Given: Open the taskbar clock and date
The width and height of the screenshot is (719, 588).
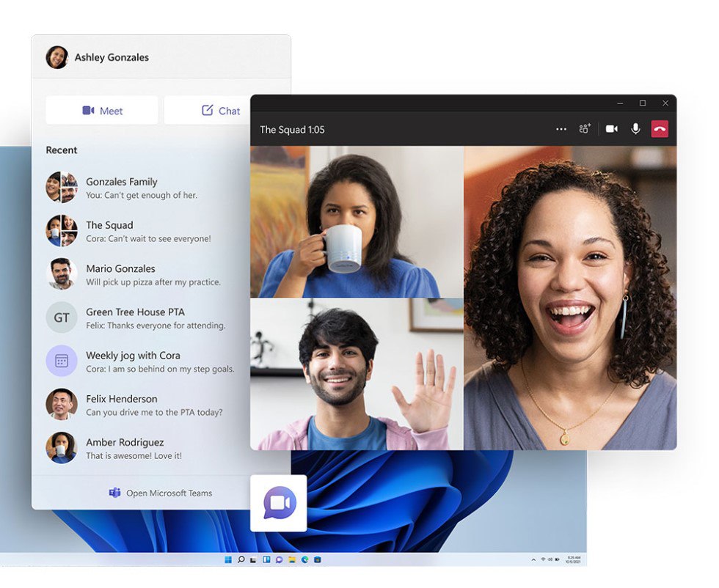Looking at the screenshot, I should [573, 559].
